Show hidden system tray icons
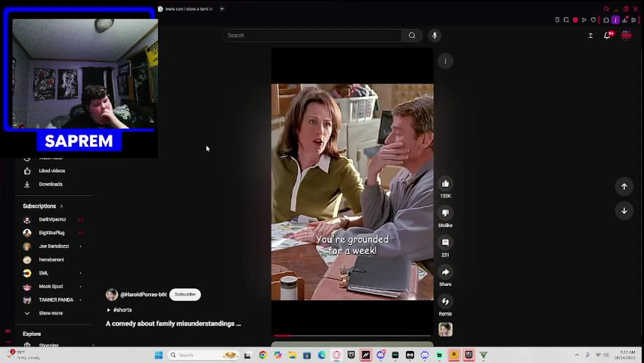The width and height of the screenshot is (644, 363). pos(577,355)
